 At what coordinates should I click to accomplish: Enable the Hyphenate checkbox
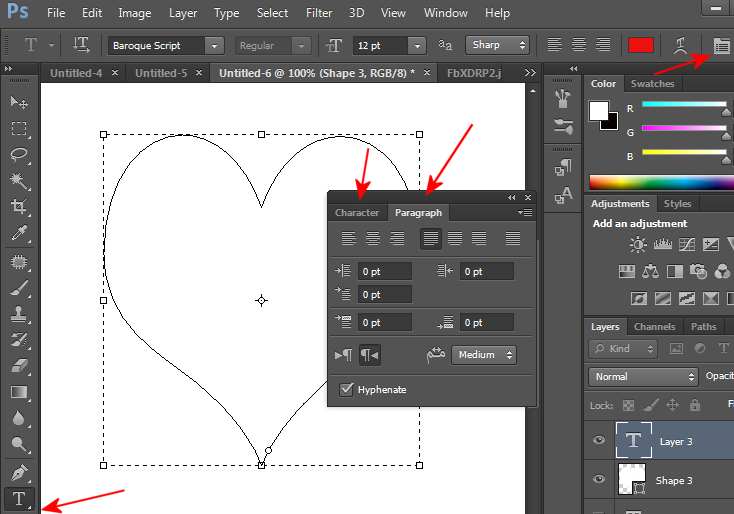point(347,389)
